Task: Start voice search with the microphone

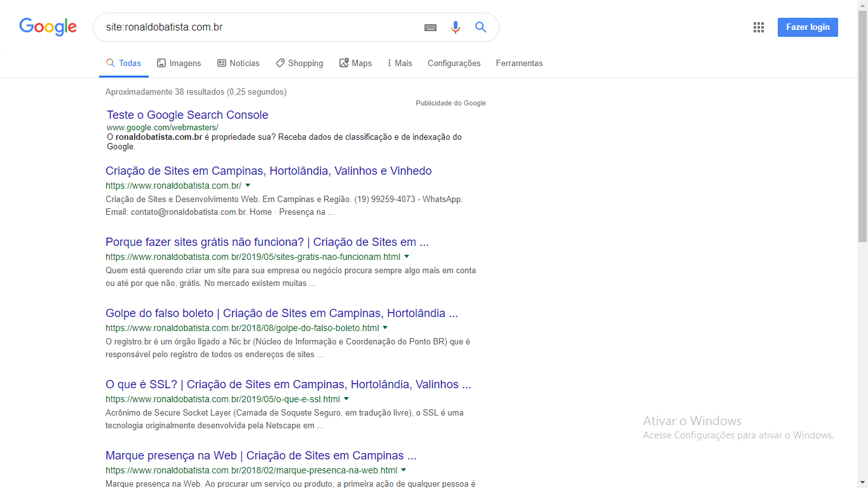Action: [x=456, y=27]
